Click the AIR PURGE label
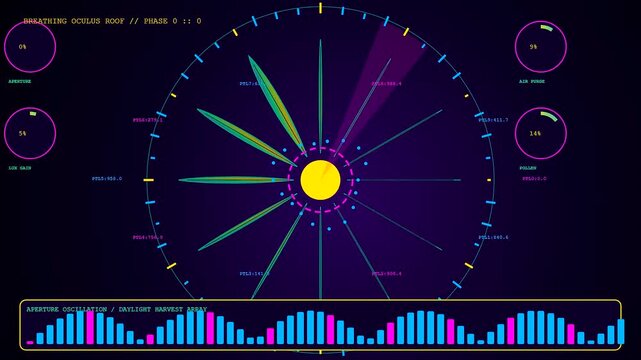Screen dimensions: 641x360 [532, 81]
